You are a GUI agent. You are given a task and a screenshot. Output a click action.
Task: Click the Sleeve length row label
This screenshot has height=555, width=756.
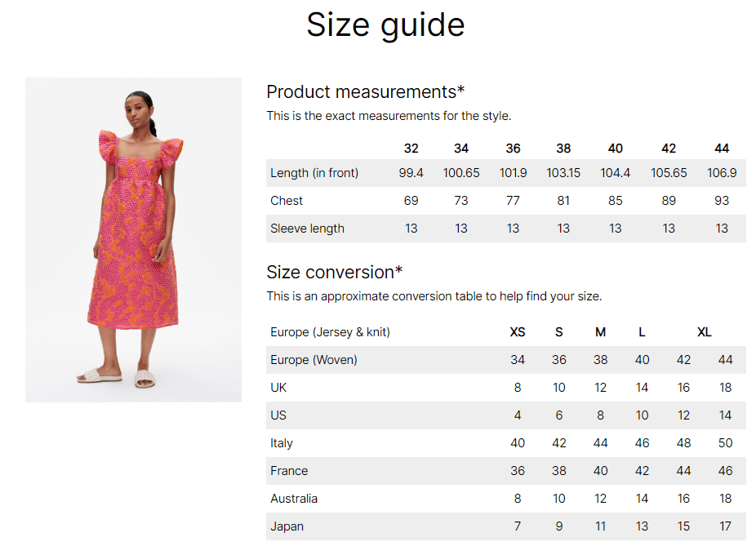307,229
